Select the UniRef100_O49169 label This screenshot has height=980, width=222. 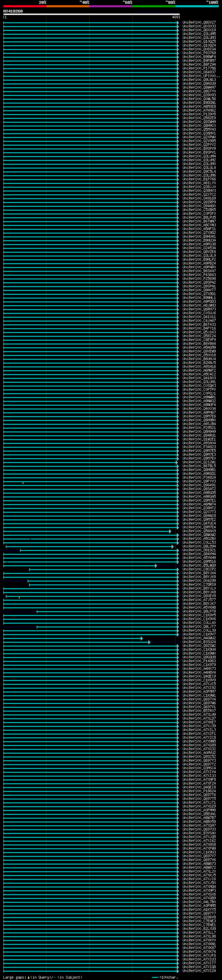pyautogui.click(x=199, y=198)
